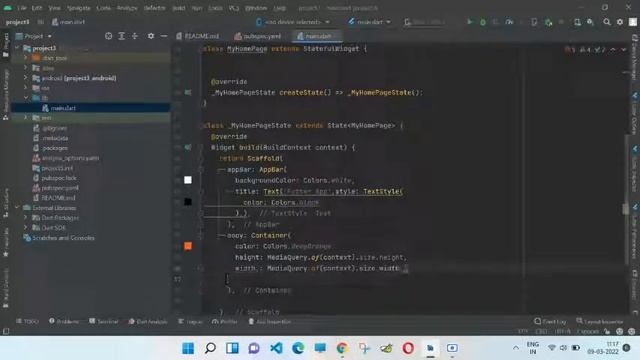This screenshot has height=360, width=640.
Task: Open the Project vertical tool window tab
Action: (x=6, y=46)
